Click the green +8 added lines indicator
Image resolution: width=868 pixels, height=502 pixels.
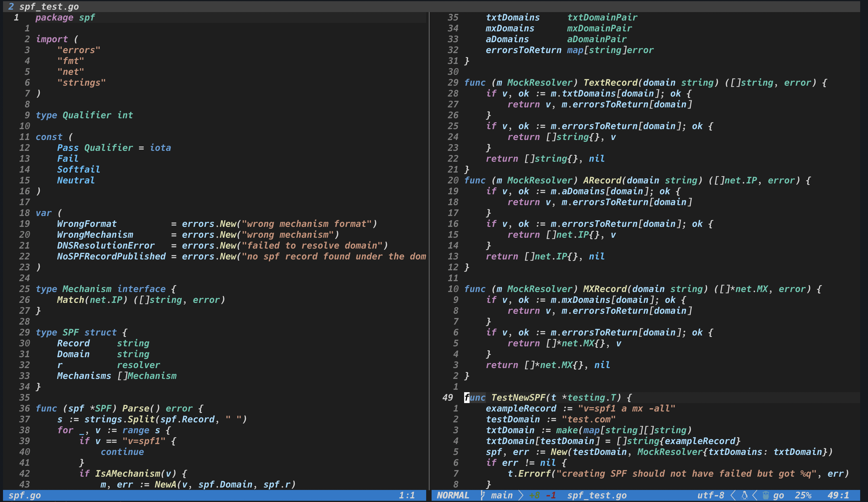coord(534,495)
